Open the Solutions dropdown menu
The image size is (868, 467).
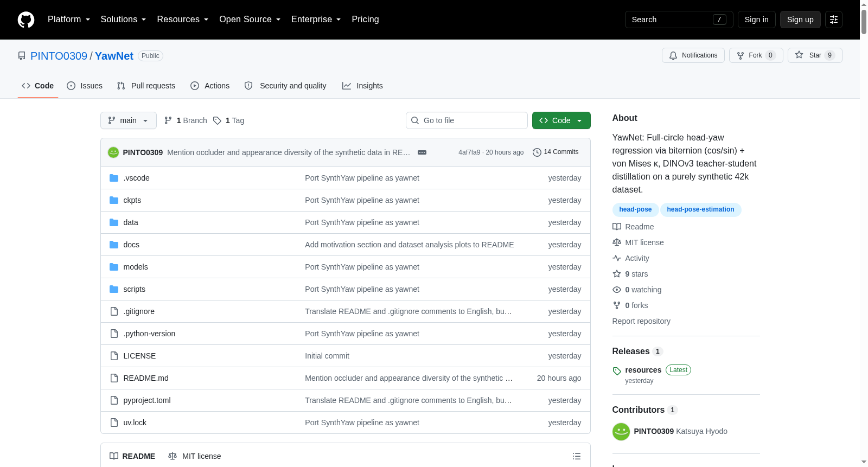click(x=123, y=20)
